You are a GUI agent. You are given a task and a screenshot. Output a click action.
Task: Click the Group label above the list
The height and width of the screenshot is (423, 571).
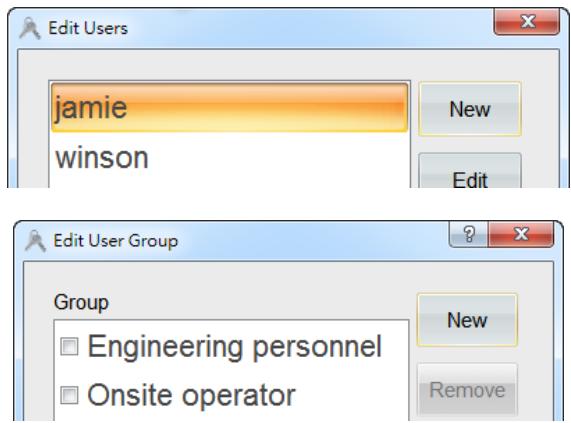pos(81,302)
